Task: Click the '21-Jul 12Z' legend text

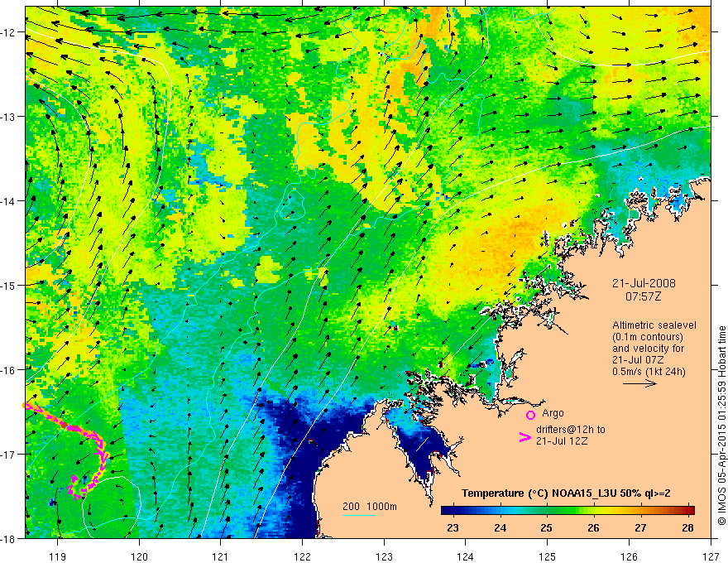Action: point(562,440)
